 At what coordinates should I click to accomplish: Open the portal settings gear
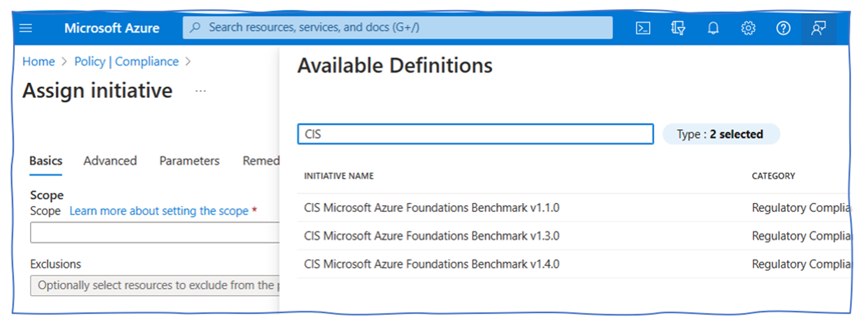point(748,28)
